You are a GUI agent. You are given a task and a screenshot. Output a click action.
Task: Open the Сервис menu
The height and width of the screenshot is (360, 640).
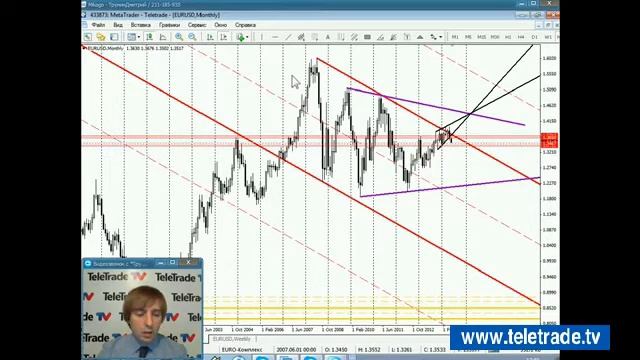197,25
